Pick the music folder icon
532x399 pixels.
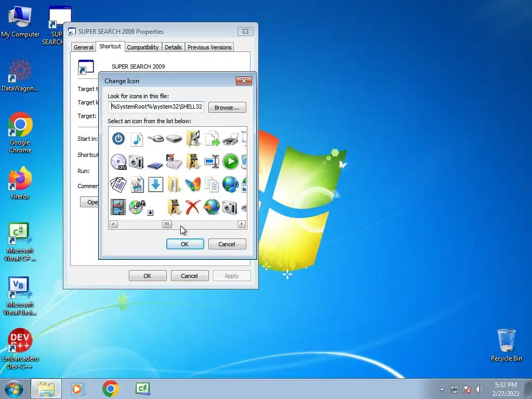(193, 138)
